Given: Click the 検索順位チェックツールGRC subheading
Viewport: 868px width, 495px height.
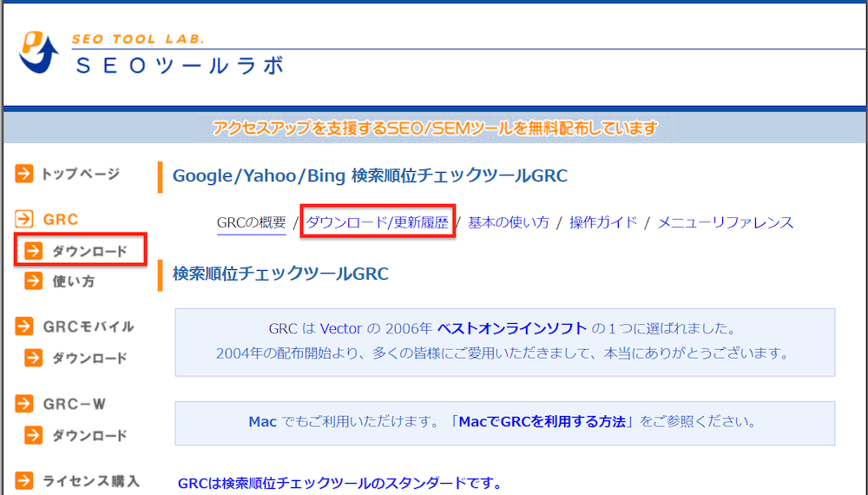Looking at the screenshot, I should click(280, 274).
